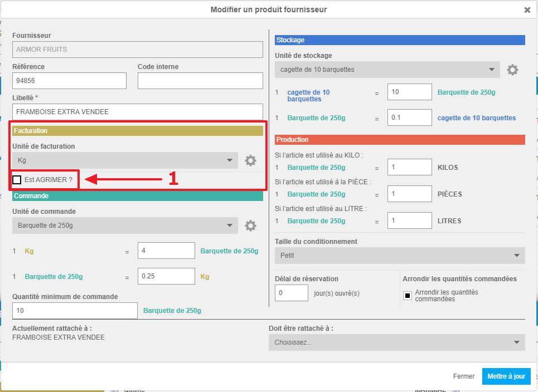Toggle Arrondir les quantités commandées checkbox
Viewport: 538px width, 392px height.
pos(408,296)
